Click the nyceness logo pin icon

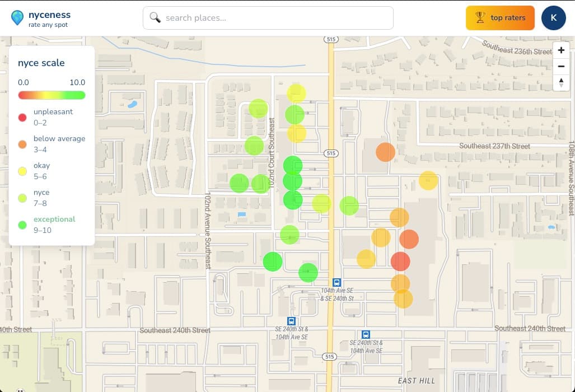click(x=17, y=17)
